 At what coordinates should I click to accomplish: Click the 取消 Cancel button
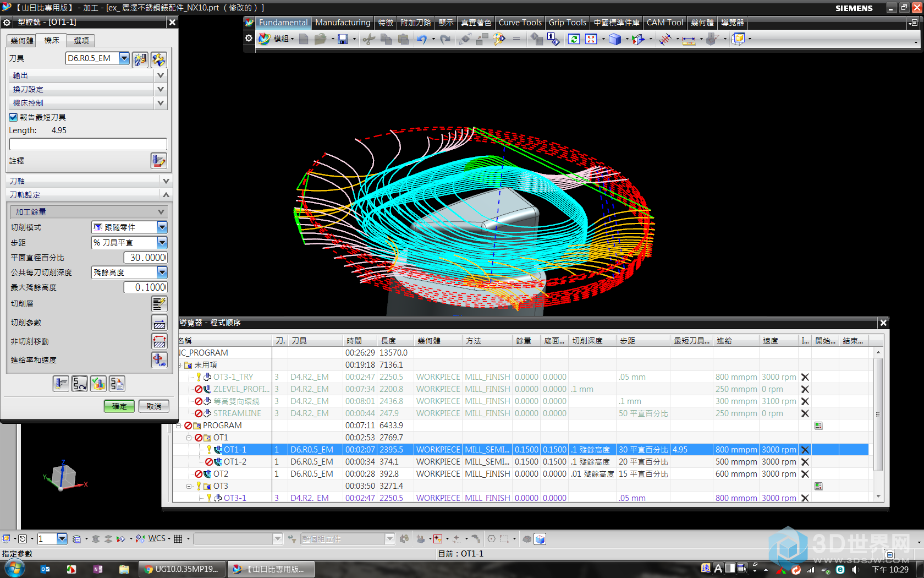(154, 406)
